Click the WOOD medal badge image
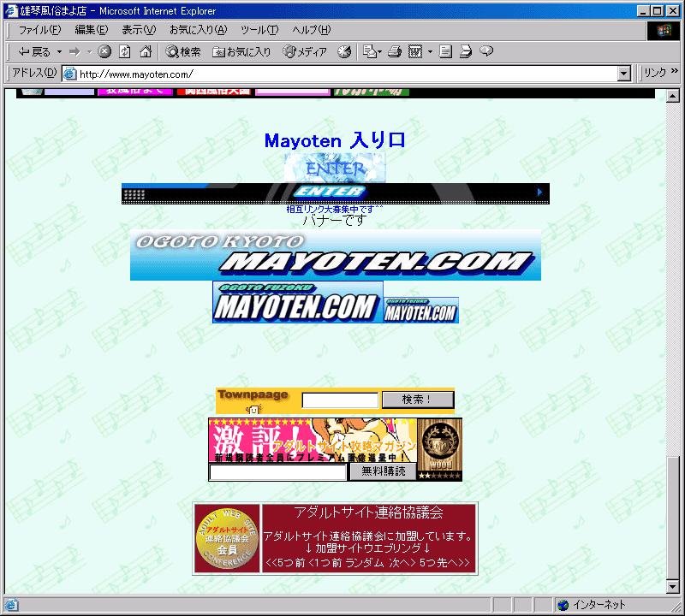 (x=440, y=449)
